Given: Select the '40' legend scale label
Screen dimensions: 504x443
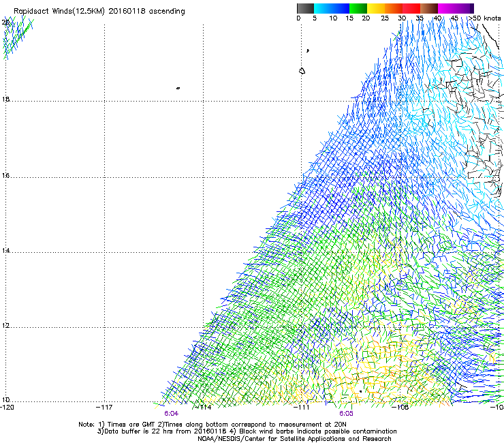Looking at the screenshot, I should pyautogui.click(x=437, y=18).
